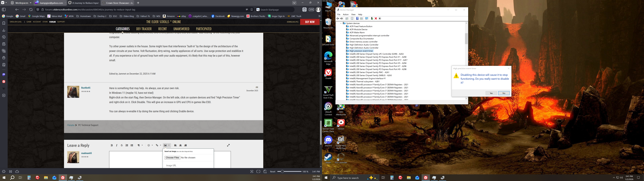Center-align text in reply editor
The width and height of the screenshot is (644, 181).
[180, 145]
